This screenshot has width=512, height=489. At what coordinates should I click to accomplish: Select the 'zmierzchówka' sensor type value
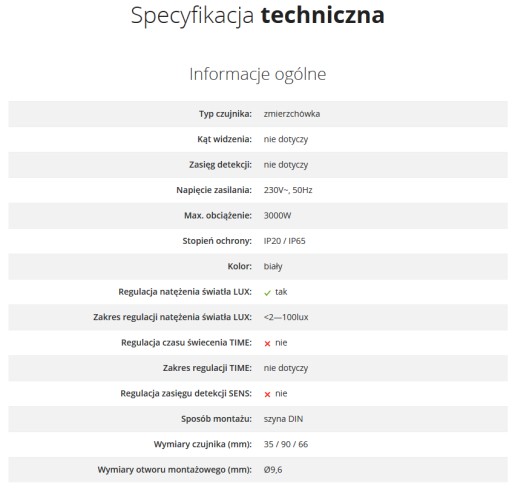[292, 114]
